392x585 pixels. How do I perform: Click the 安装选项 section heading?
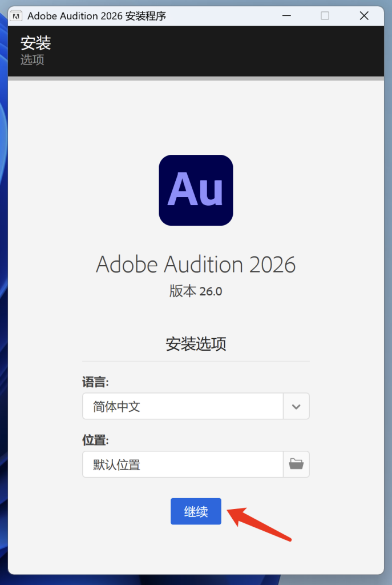pyautogui.click(x=196, y=343)
